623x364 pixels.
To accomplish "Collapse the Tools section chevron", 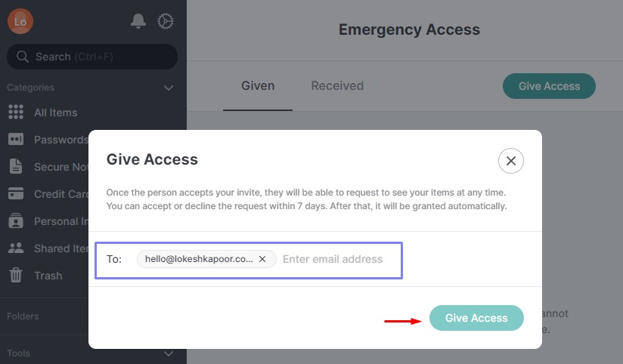I will [x=169, y=353].
